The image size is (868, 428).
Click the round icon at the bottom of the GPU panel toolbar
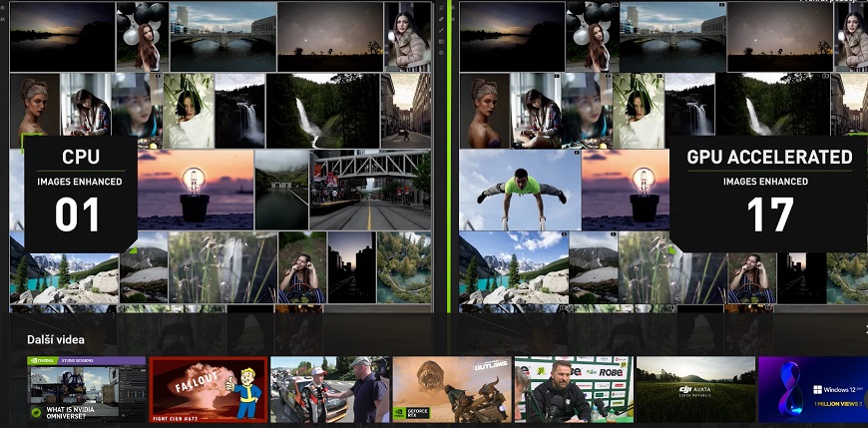pyautogui.click(x=441, y=53)
